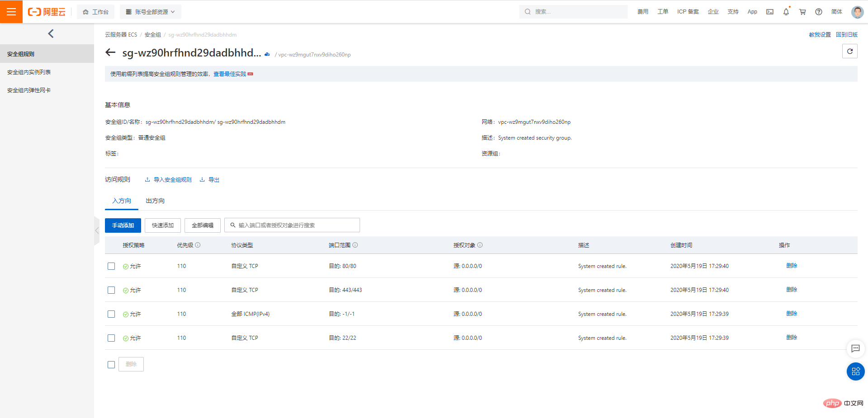Open 安全组内实例列表 in sidebar

pyautogui.click(x=29, y=72)
